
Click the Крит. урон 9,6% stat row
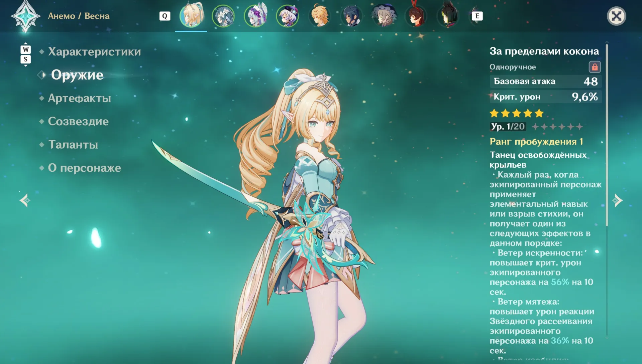pyautogui.click(x=546, y=97)
